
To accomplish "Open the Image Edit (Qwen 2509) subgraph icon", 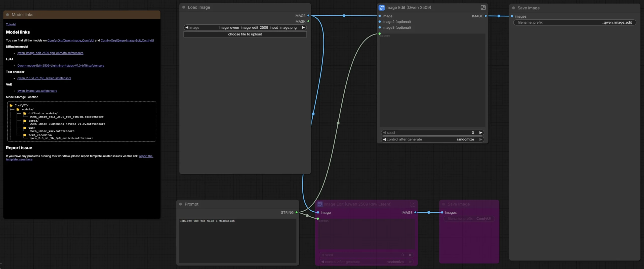I will 483,8.
